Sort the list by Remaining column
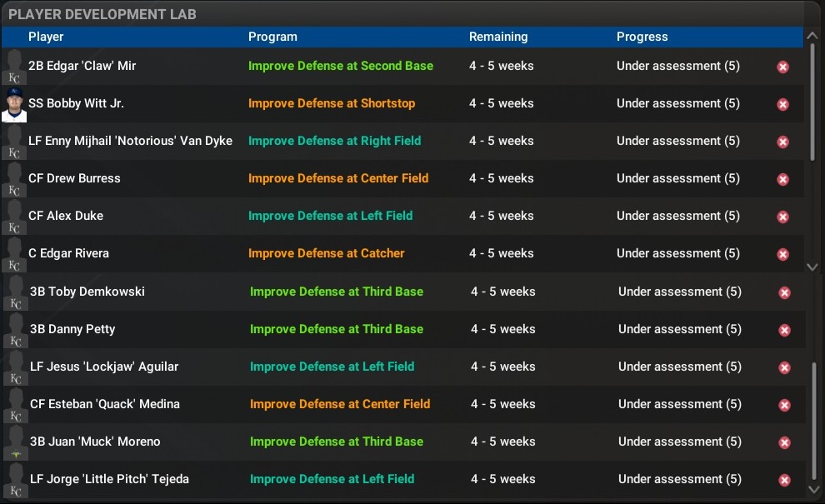This screenshot has width=825, height=504. [x=498, y=37]
